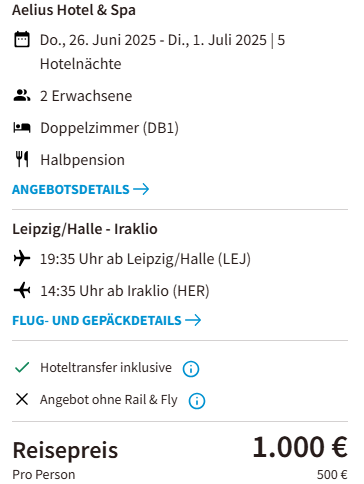Click the calendar icon beside travel dates
364x484 pixels.
(x=22, y=40)
